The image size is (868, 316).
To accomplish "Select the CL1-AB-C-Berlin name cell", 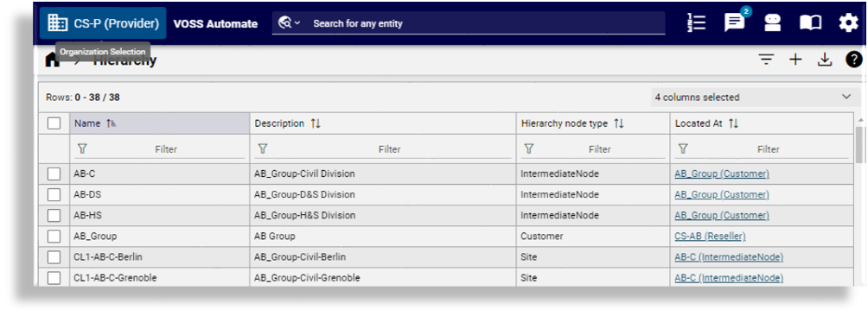I will pos(159,257).
